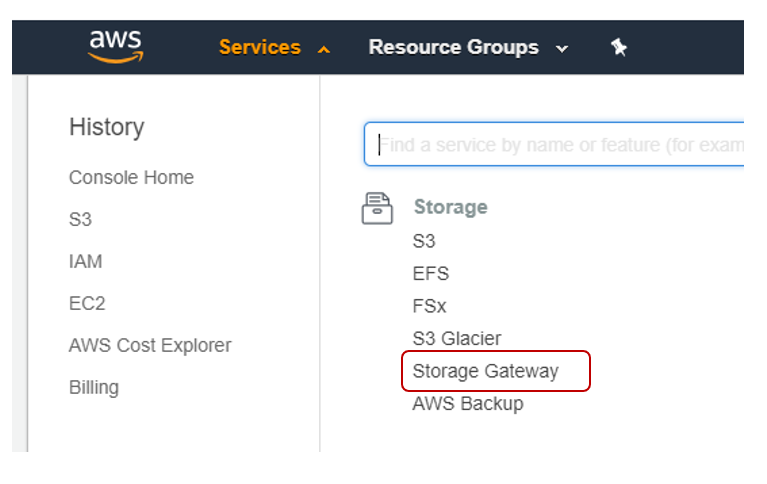This screenshot has width=767, height=484.
Task: Open Console Home from History
Action: pos(131,178)
